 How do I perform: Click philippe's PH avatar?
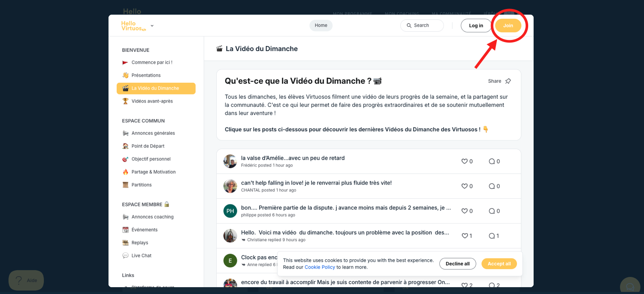coord(230,211)
